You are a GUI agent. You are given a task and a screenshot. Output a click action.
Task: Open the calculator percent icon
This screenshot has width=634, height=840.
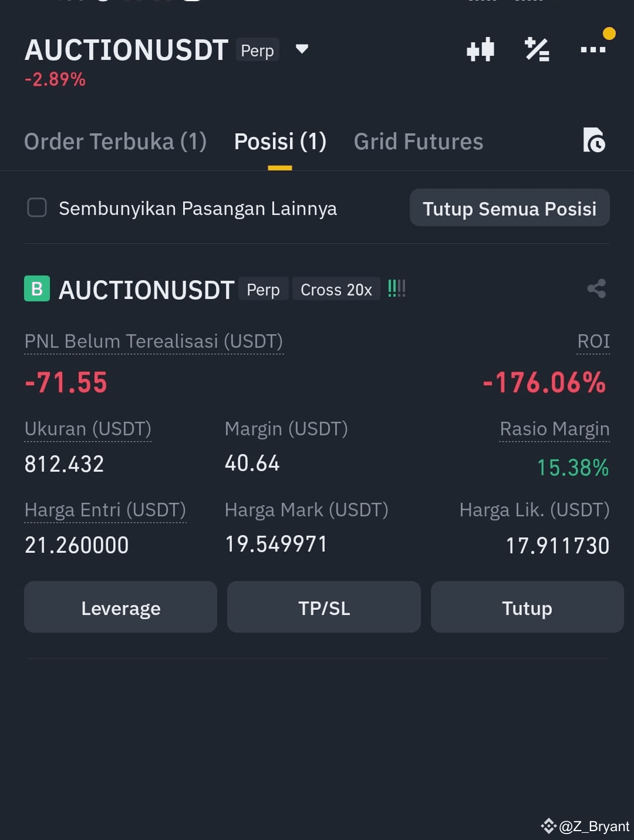click(537, 50)
